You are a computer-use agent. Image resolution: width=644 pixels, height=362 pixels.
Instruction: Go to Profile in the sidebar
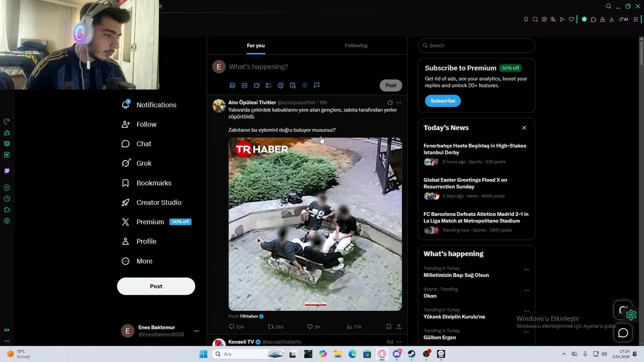pos(139,241)
